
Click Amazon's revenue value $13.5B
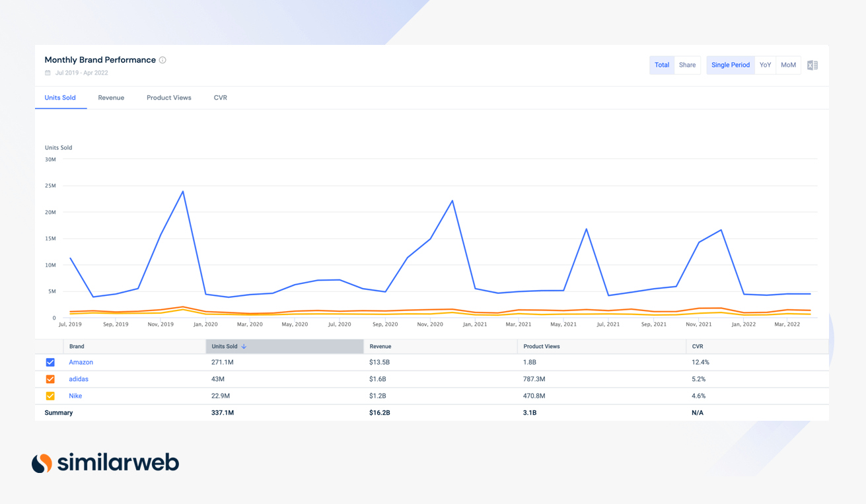point(379,362)
